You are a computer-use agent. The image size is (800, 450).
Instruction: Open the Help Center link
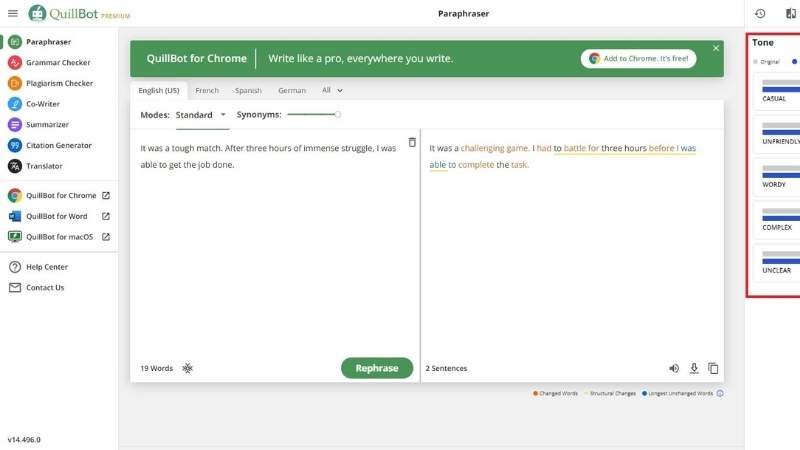46,267
